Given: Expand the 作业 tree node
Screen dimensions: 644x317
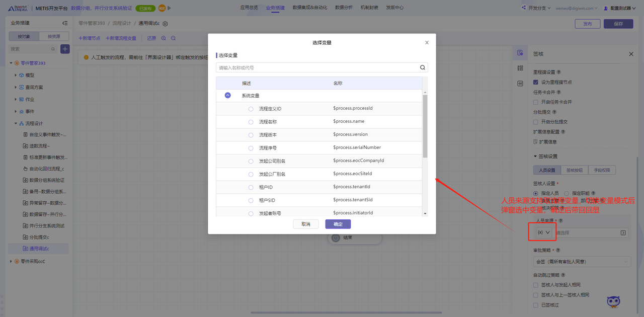Looking at the screenshot, I should (16, 99).
